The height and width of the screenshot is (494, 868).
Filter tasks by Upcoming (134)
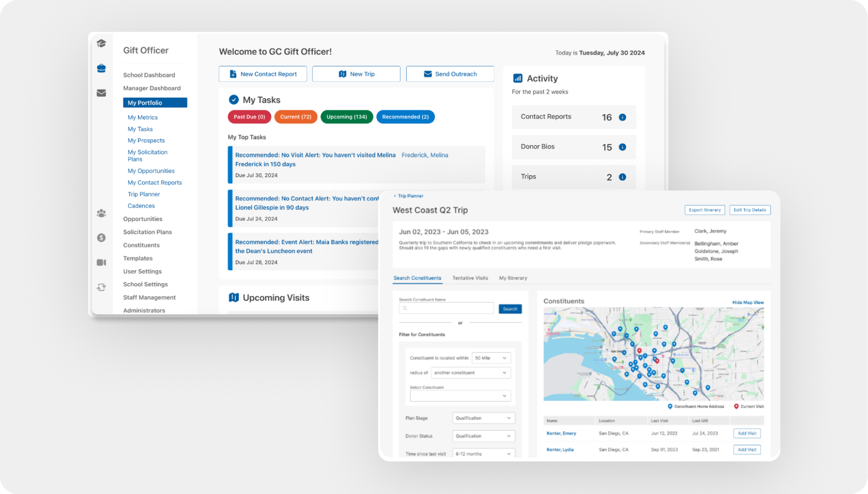click(347, 117)
